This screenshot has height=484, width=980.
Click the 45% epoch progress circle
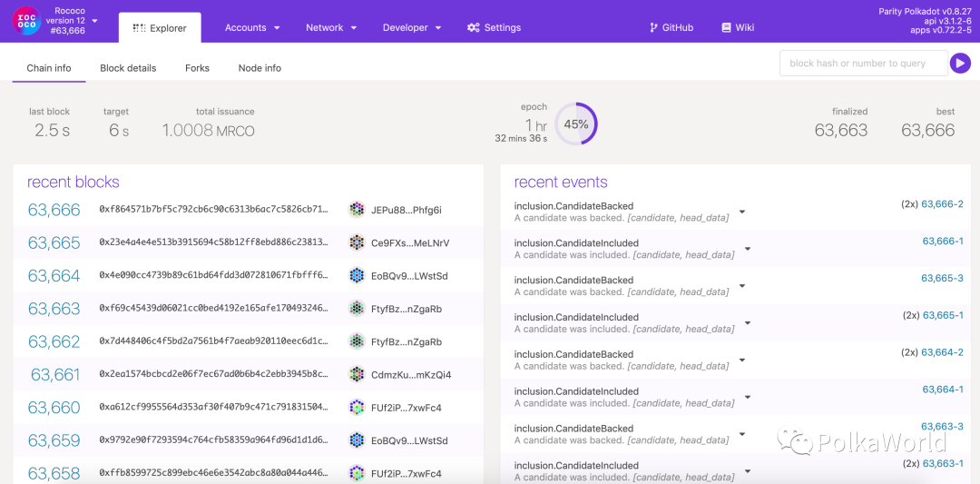[575, 123]
